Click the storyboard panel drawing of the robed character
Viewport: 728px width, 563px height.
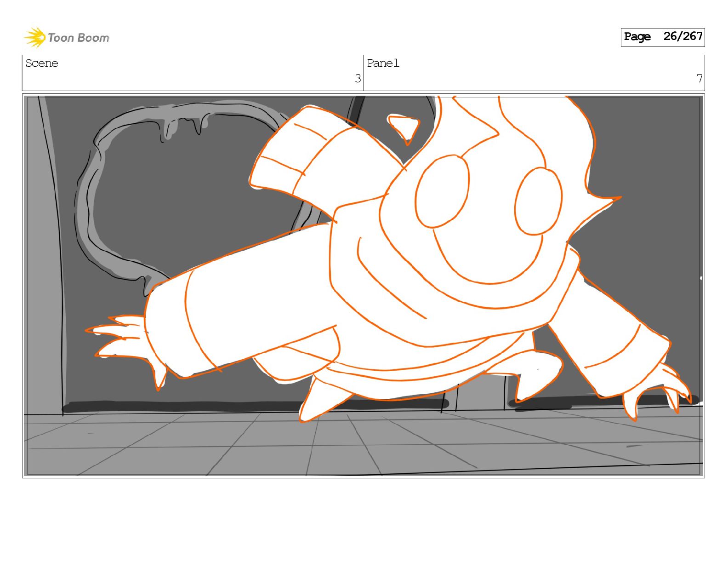coord(363,286)
